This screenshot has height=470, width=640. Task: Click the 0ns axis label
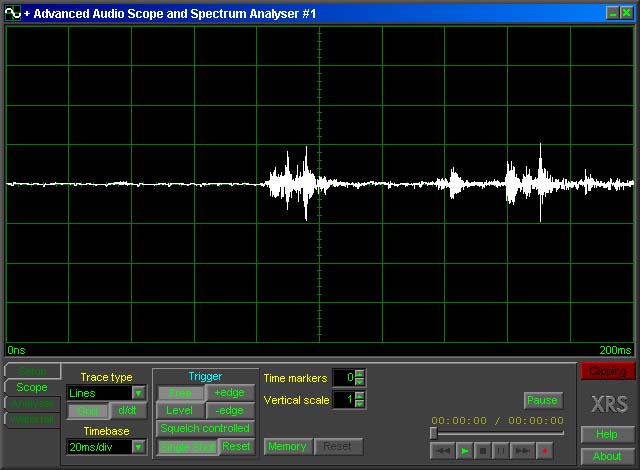(16, 350)
